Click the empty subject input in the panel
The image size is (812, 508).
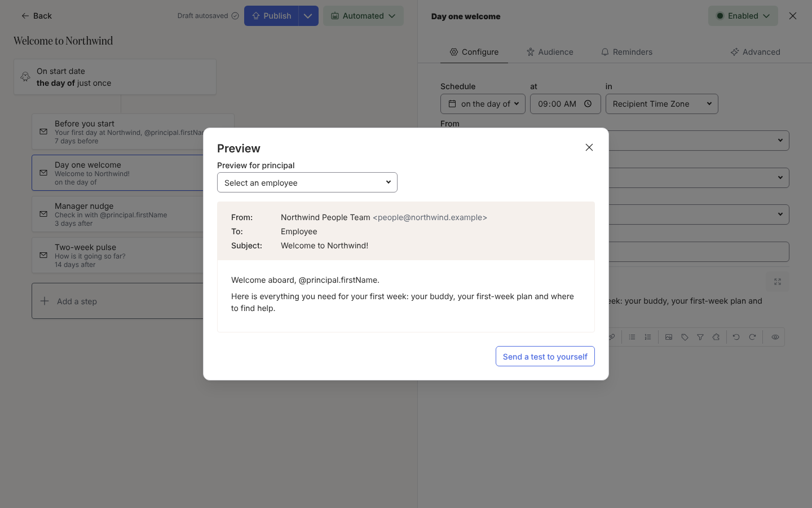click(x=699, y=252)
